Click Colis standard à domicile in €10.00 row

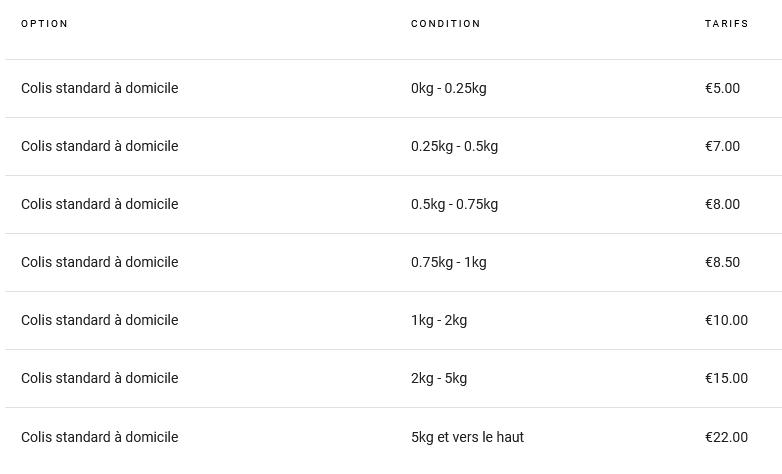point(99,320)
